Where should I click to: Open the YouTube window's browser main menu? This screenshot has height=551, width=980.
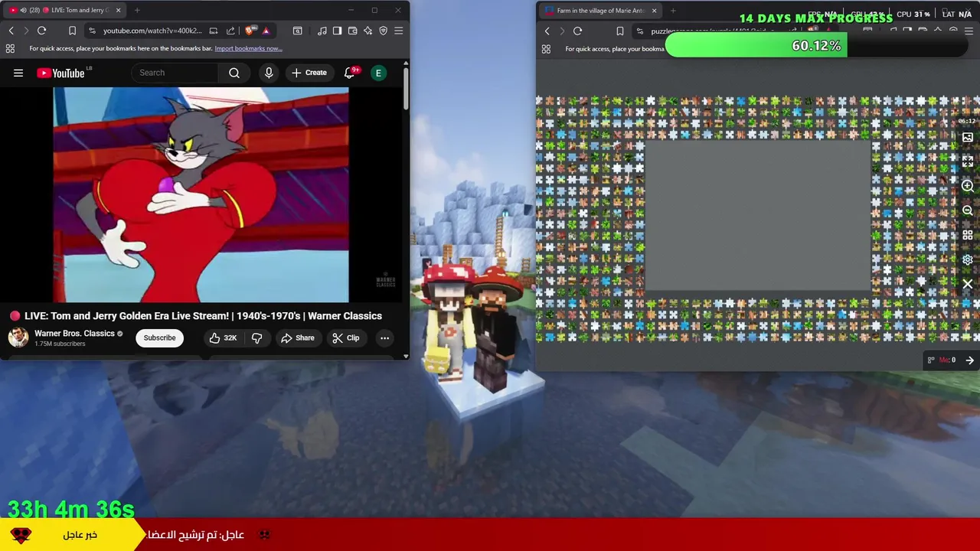399,31
